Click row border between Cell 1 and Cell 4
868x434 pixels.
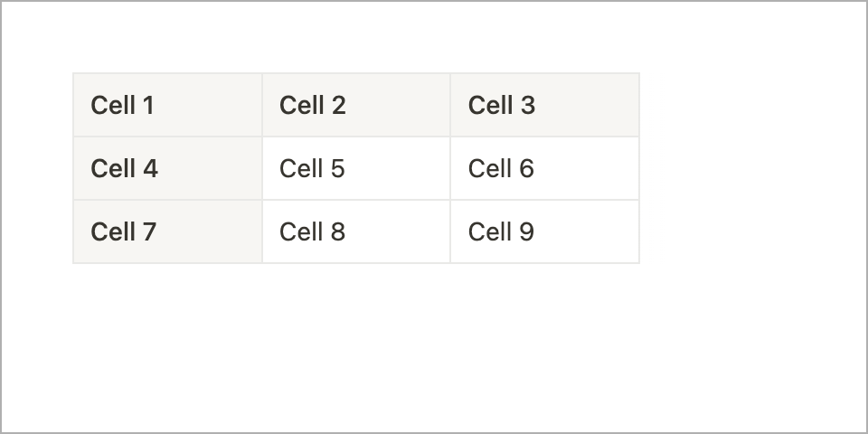coord(167,137)
